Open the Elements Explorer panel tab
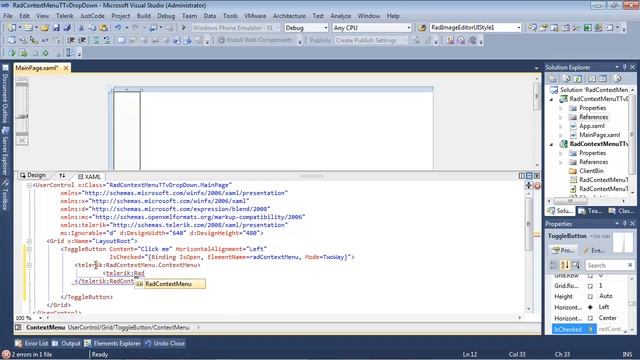The width and height of the screenshot is (640, 360). tap(112, 344)
